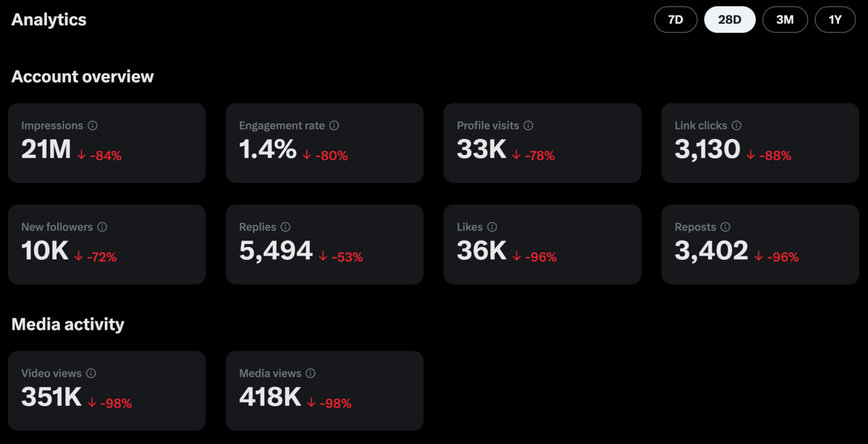
Task: Open the Profile visits info tooltip icon
Action: pos(528,126)
